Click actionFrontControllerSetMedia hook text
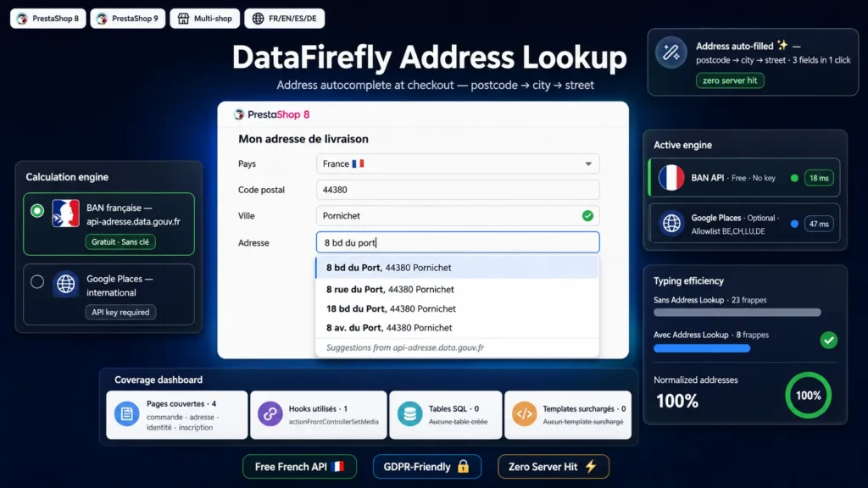 334,422
